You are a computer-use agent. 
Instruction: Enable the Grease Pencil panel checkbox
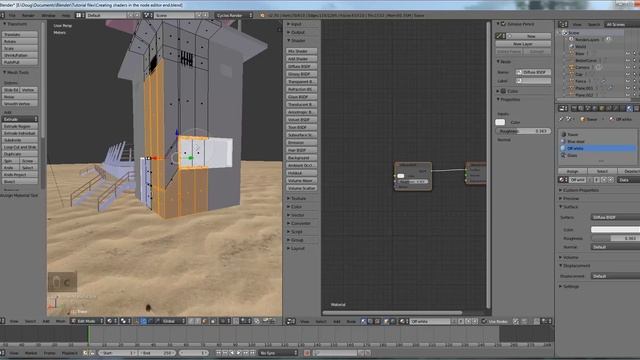tap(503, 24)
